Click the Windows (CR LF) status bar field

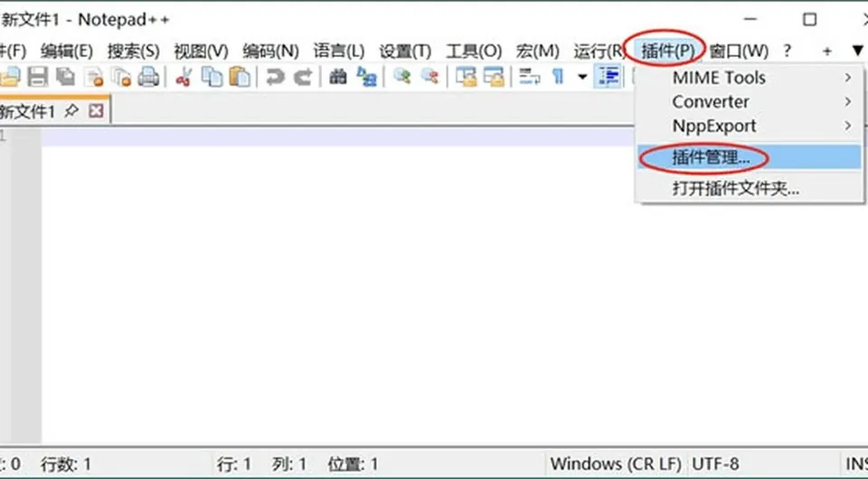(616, 464)
